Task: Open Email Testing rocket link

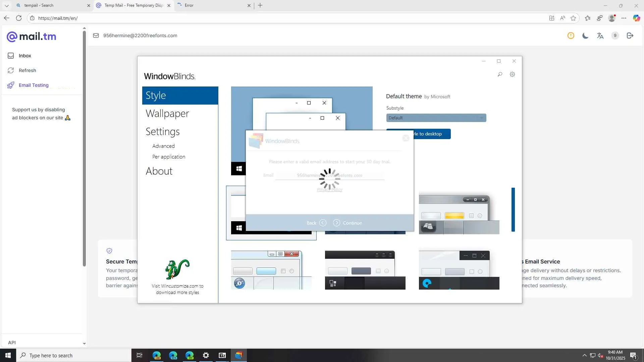Action: pyautogui.click(x=33, y=85)
